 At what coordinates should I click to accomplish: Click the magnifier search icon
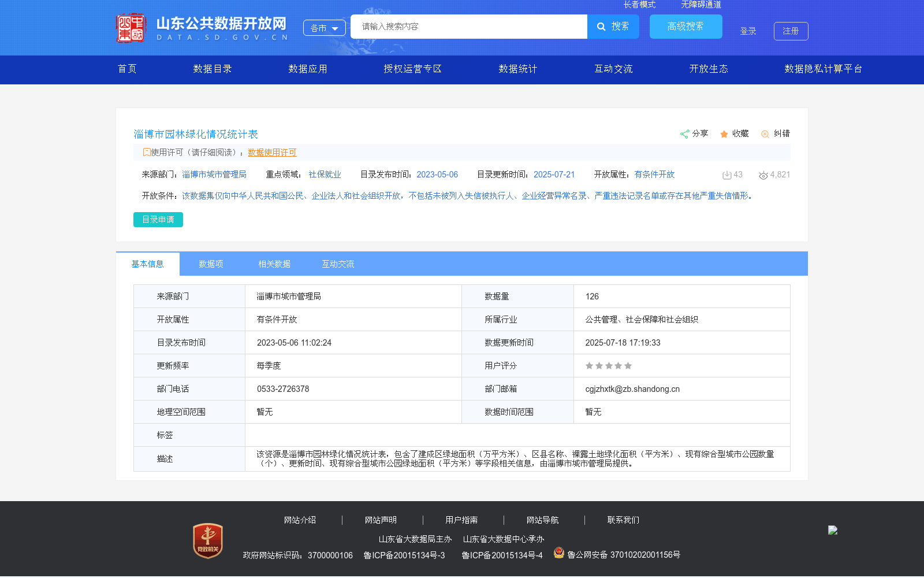coord(601,27)
